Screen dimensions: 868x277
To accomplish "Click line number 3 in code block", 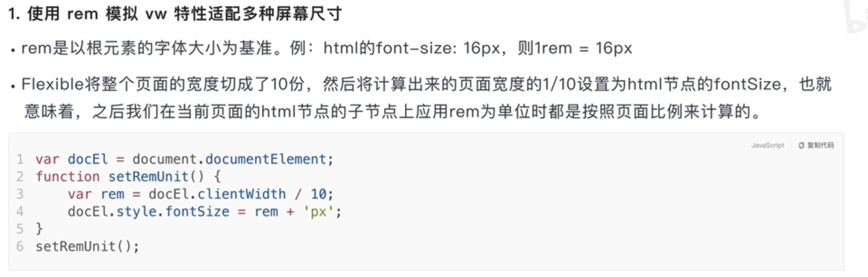I will click(20, 194).
